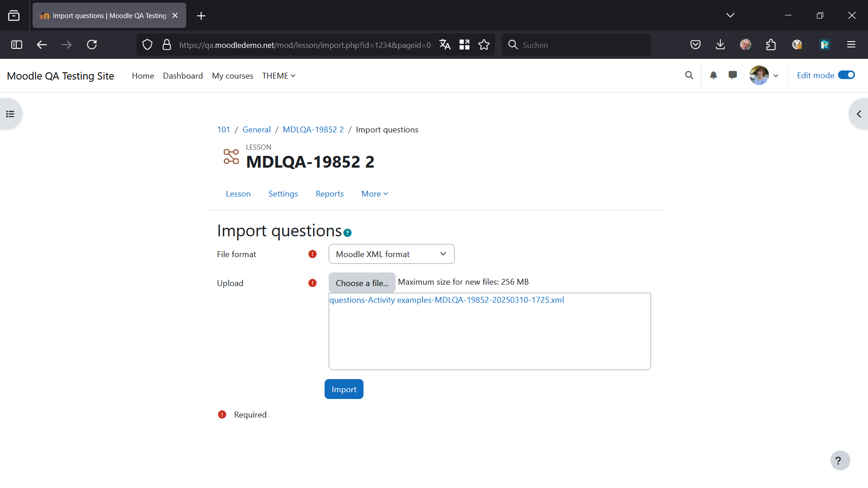Save page to Pocket
Viewport: 868px width, 488px height.
(696, 45)
